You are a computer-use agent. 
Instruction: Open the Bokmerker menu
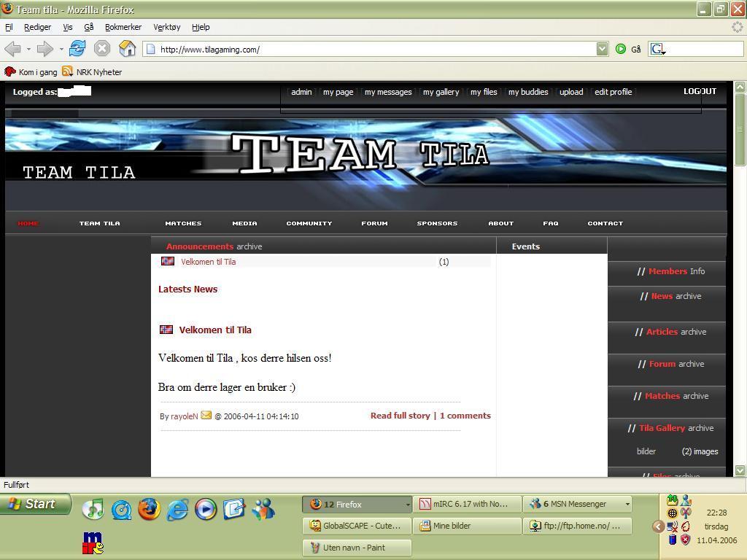pos(123,27)
